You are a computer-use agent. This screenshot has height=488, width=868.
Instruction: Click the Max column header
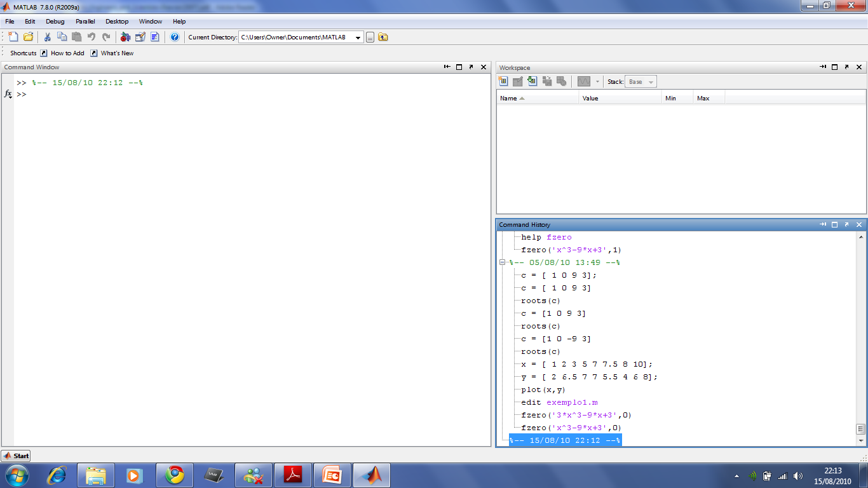point(709,98)
